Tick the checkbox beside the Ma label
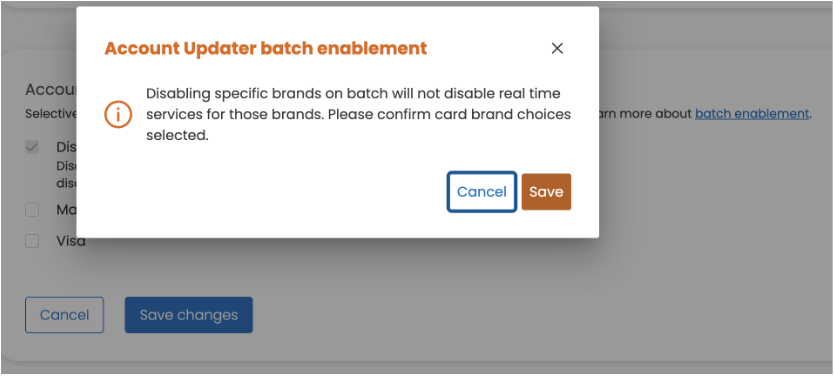Image resolution: width=834 pixels, height=376 pixels. [x=32, y=210]
